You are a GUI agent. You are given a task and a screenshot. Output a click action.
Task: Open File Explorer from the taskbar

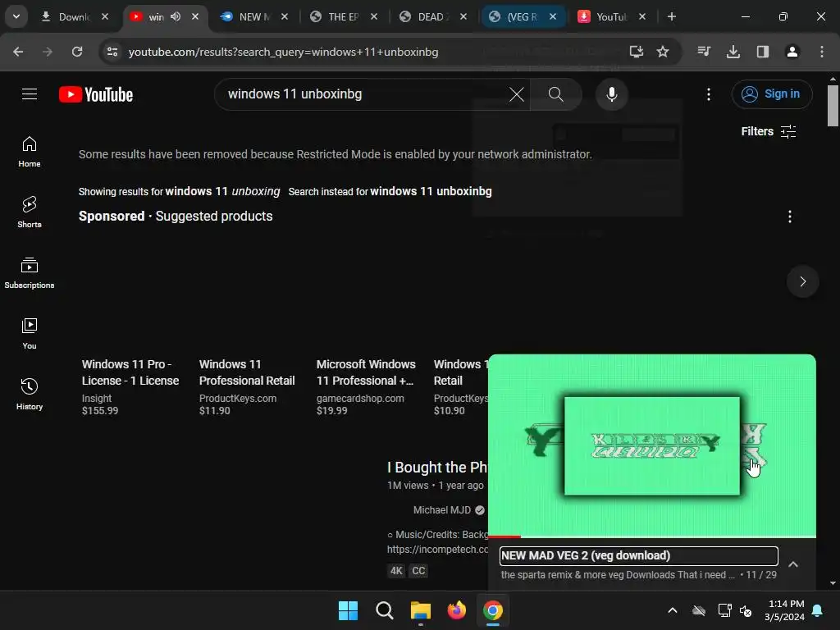[421, 610]
